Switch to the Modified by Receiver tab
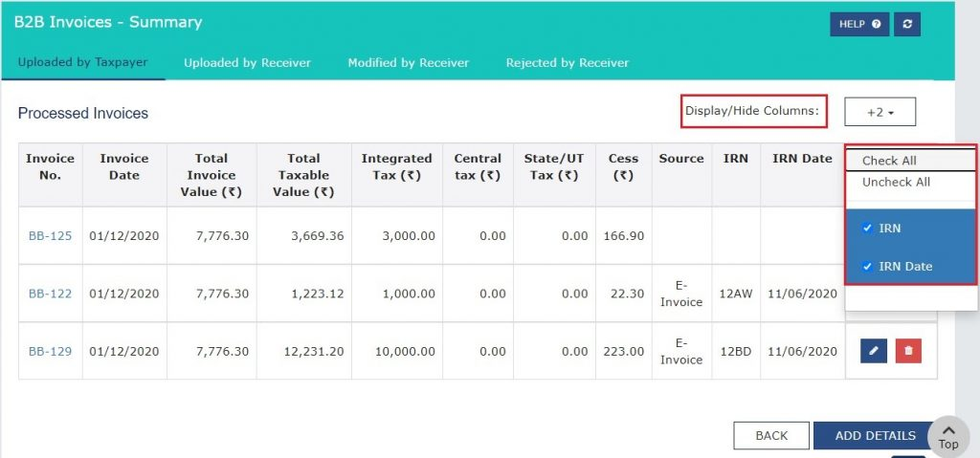This screenshot has width=980, height=458. click(x=408, y=63)
